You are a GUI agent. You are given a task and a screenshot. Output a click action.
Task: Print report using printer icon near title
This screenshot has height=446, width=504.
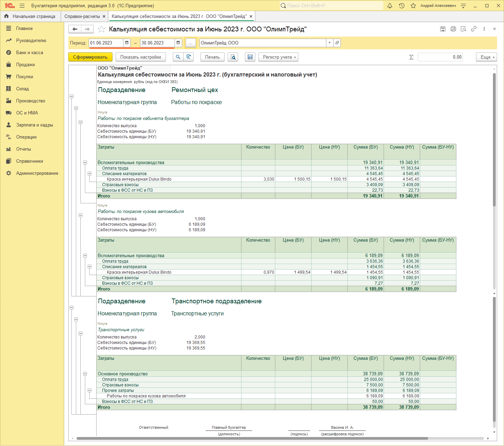tap(453, 29)
